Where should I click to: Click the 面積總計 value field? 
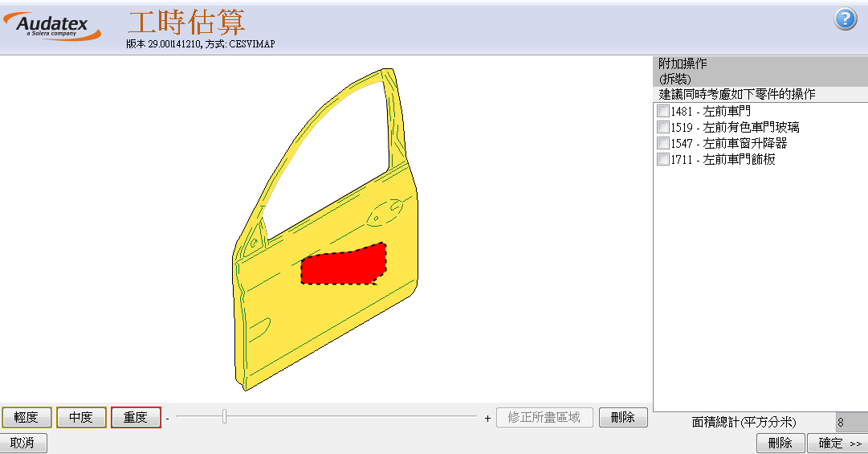849,422
